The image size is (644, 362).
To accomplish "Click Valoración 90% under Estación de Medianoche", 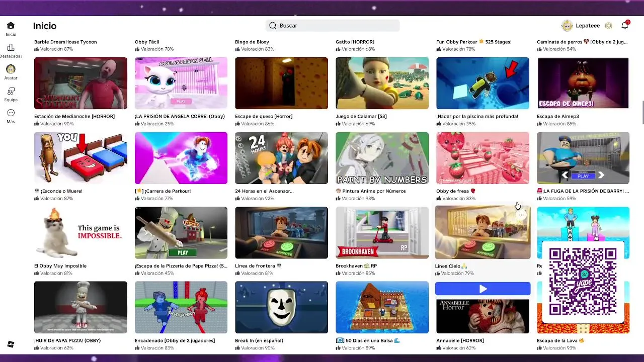I will pyautogui.click(x=54, y=124).
